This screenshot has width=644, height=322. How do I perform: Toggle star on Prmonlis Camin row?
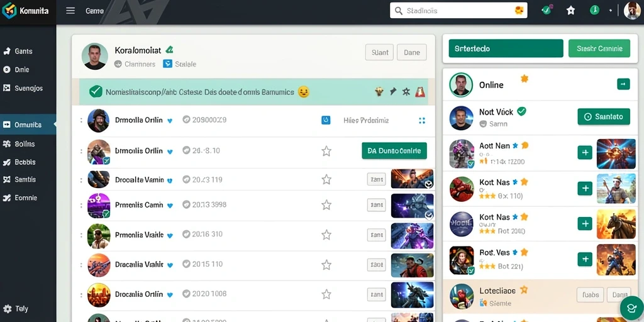(x=326, y=205)
